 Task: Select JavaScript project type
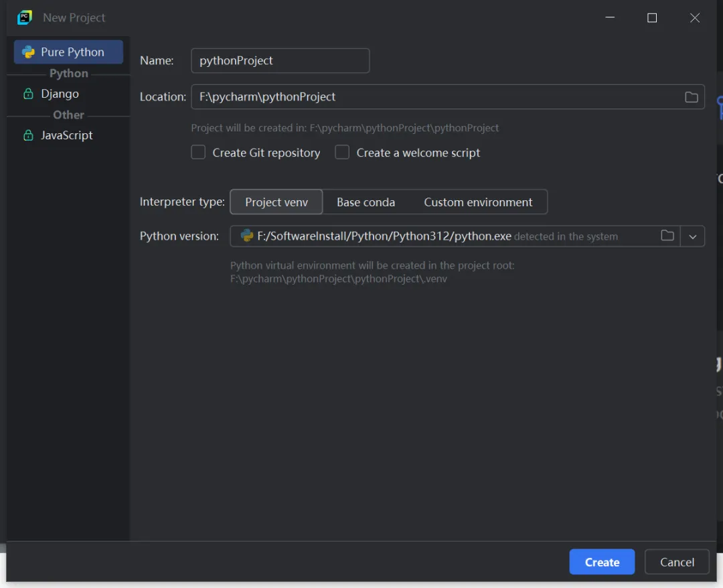(x=68, y=135)
